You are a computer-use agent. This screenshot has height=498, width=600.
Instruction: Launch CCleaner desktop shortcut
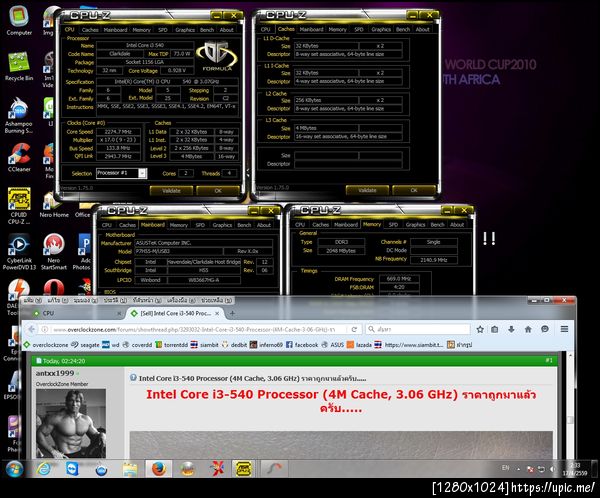click(19, 157)
